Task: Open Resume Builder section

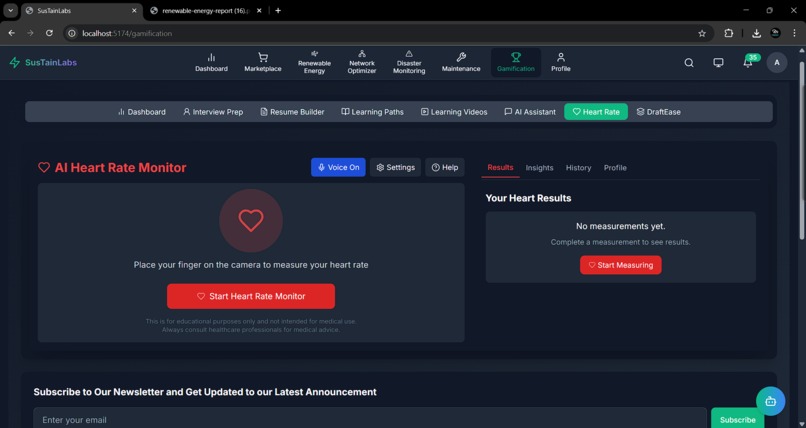Action: (x=292, y=112)
